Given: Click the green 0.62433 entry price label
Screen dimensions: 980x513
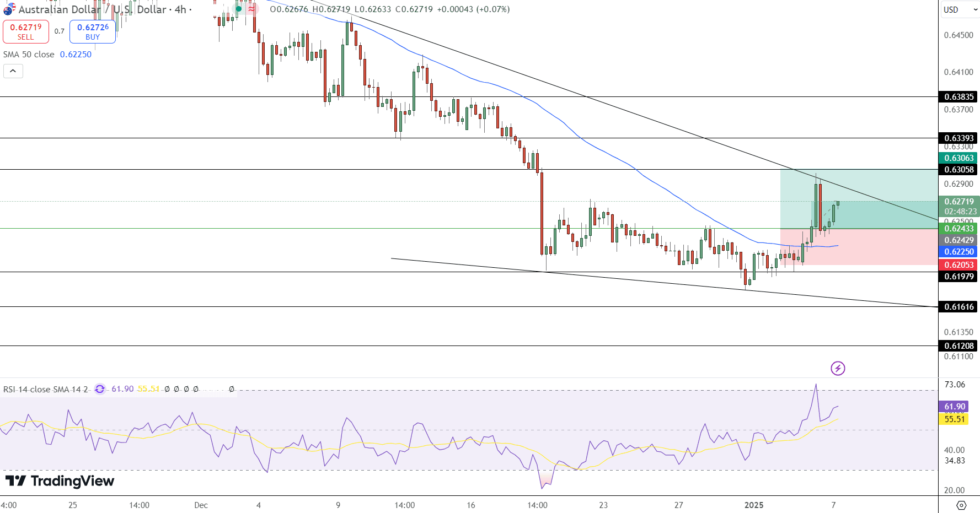Looking at the screenshot, I should click(958, 229).
